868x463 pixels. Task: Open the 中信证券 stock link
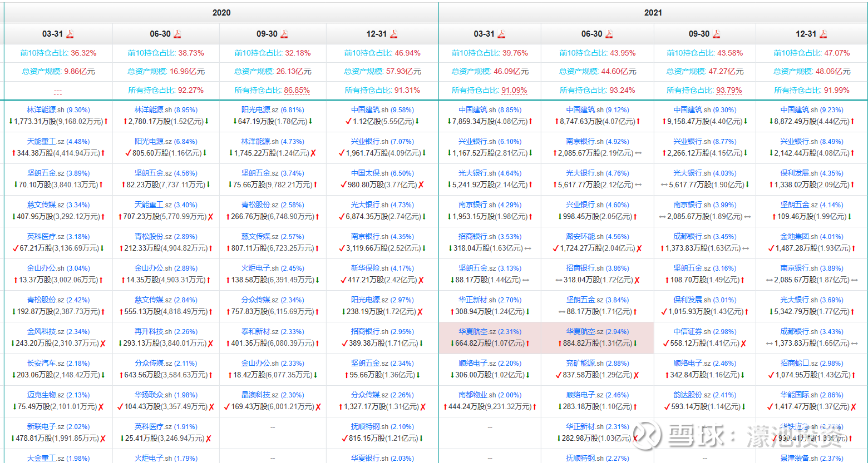[688, 332]
